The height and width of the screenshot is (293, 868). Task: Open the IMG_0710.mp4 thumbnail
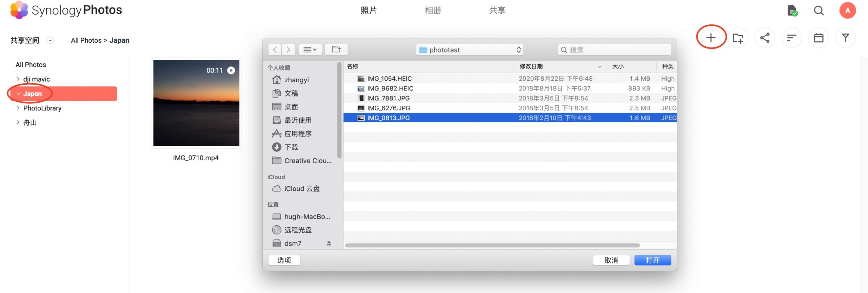pos(196,103)
